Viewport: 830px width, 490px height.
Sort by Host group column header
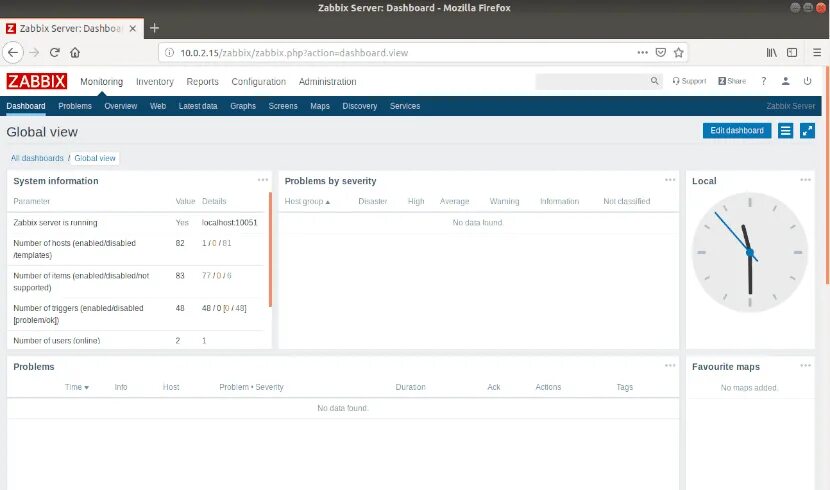click(x=307, y=201)
